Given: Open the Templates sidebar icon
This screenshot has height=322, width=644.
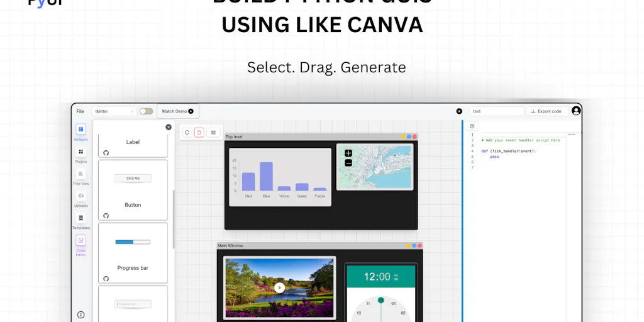Looking at the screenshot, I should [x=81, y=218].
